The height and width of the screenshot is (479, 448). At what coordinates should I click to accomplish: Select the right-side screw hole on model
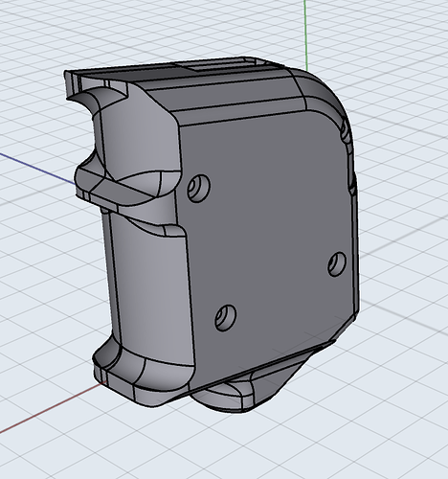click(x=337, y=263)
